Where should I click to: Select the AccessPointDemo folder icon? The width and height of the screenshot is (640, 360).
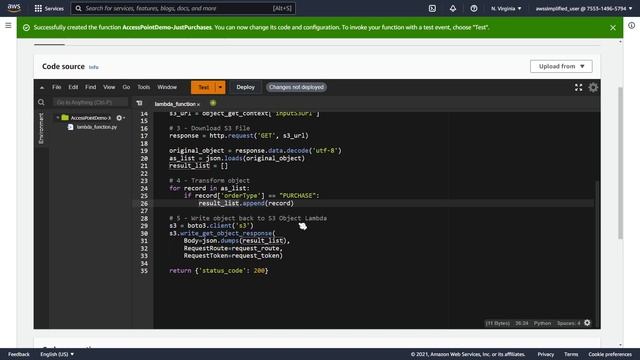(65, 118)
